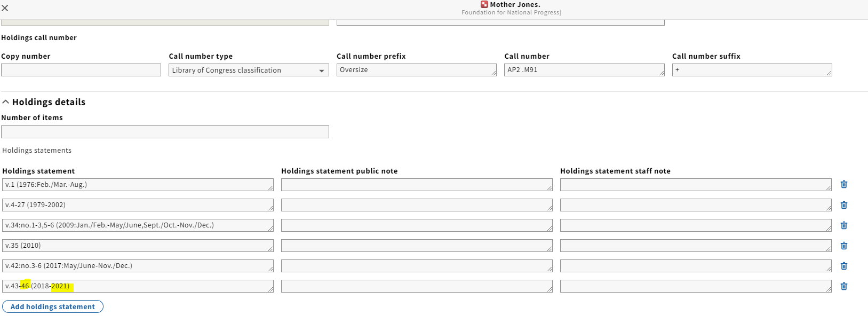
Task: Click public note field for v.42 row
Action: coord(417,266)
